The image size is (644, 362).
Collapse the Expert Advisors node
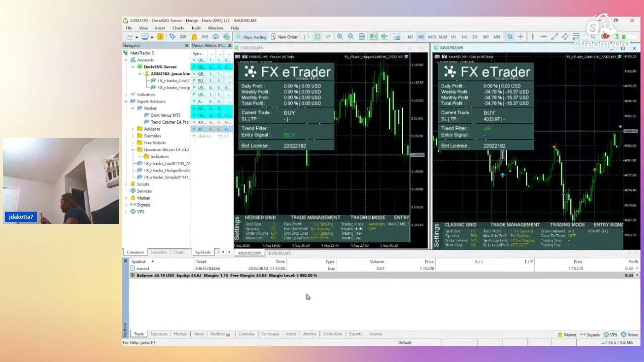coord(126,102)
